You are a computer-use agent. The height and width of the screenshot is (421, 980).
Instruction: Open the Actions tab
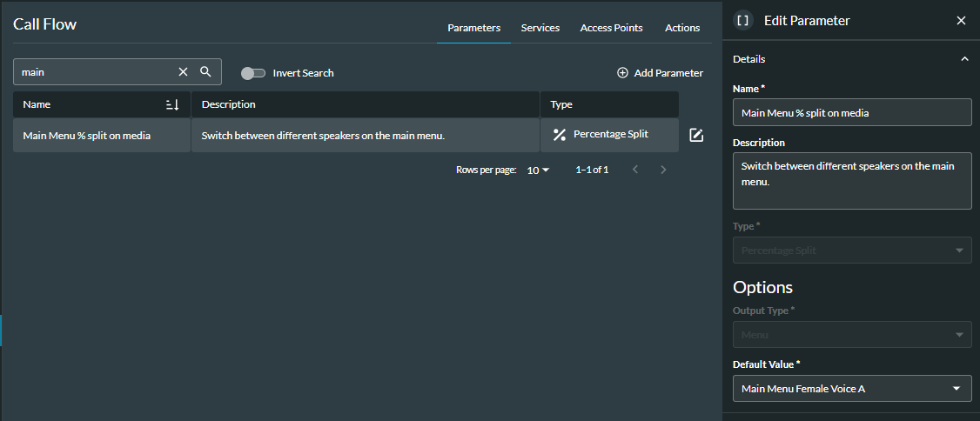(682, 28)
